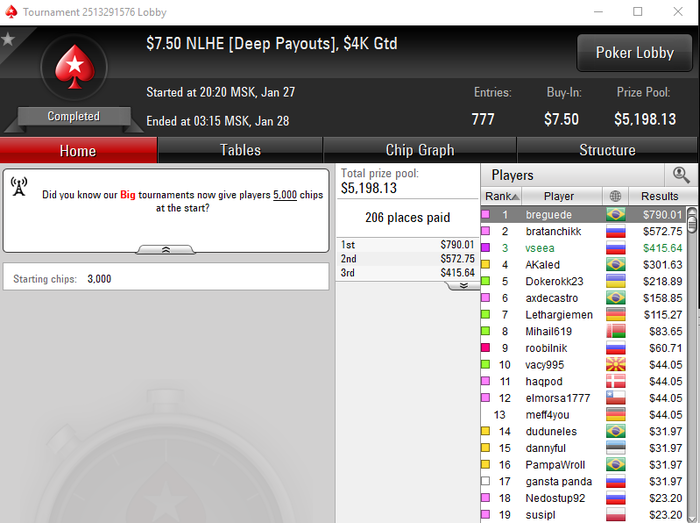The image size is (700, 523).
Task: Click the globe country column header icon
Action: pos(615,196)
